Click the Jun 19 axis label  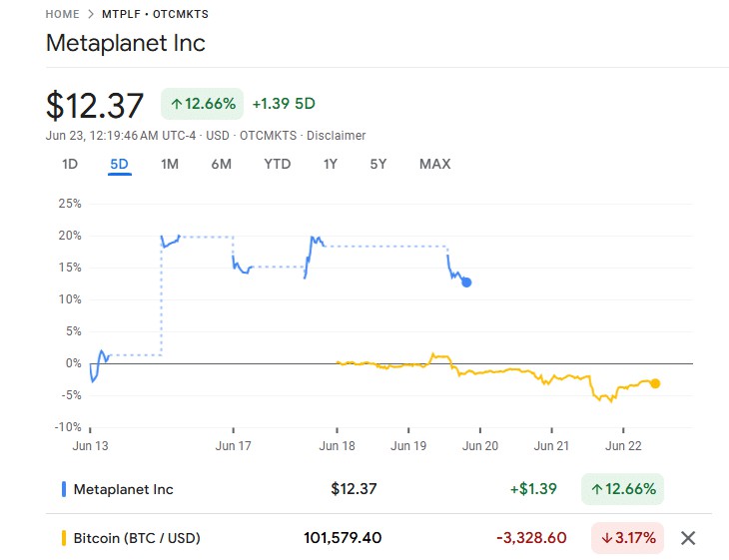[x=408, y=446]
